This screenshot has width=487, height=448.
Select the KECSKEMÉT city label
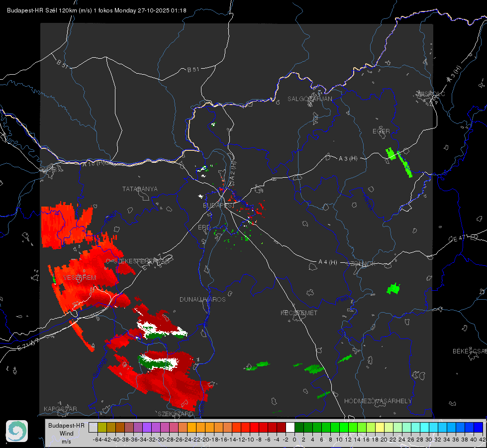(299, 313)
